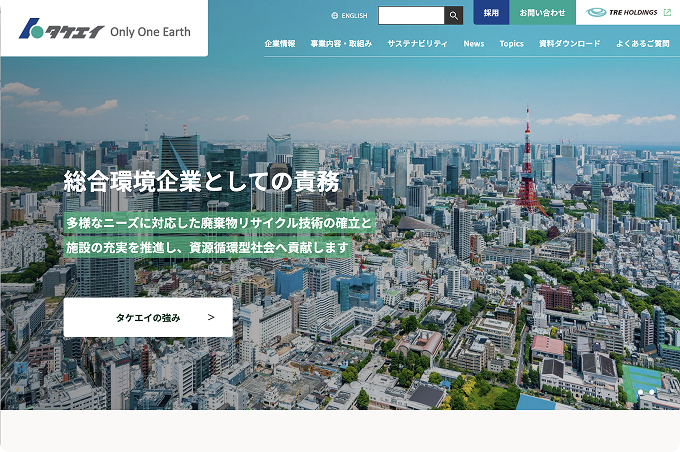Screen dimensions: 680x452
Task: Click the magnifier search icon button
Action: [x=454, y=16]
